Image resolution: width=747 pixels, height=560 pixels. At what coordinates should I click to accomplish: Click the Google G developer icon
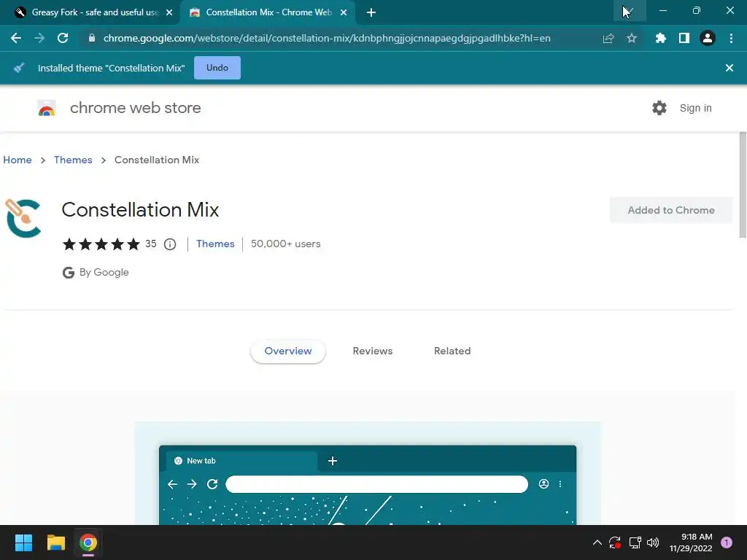click(68, 273)
